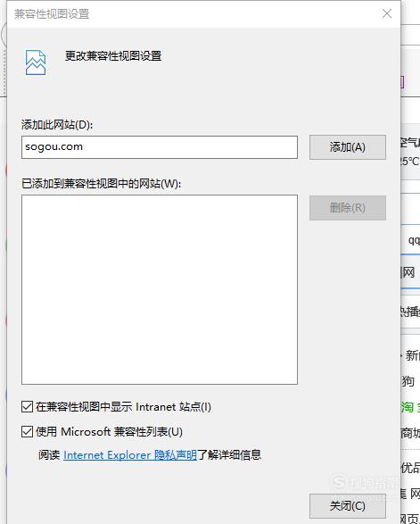Image resolution: width=420 pixels, height=524 pixels.
Task: Focus the website input field containing sogou.com
Action: pyautogui.click(x=160, y=147)
